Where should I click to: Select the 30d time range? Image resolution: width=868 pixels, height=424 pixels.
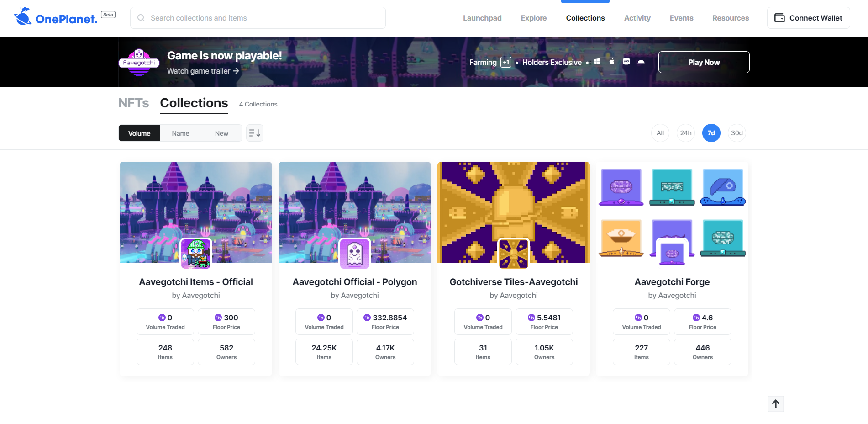(x=737, y=133)
